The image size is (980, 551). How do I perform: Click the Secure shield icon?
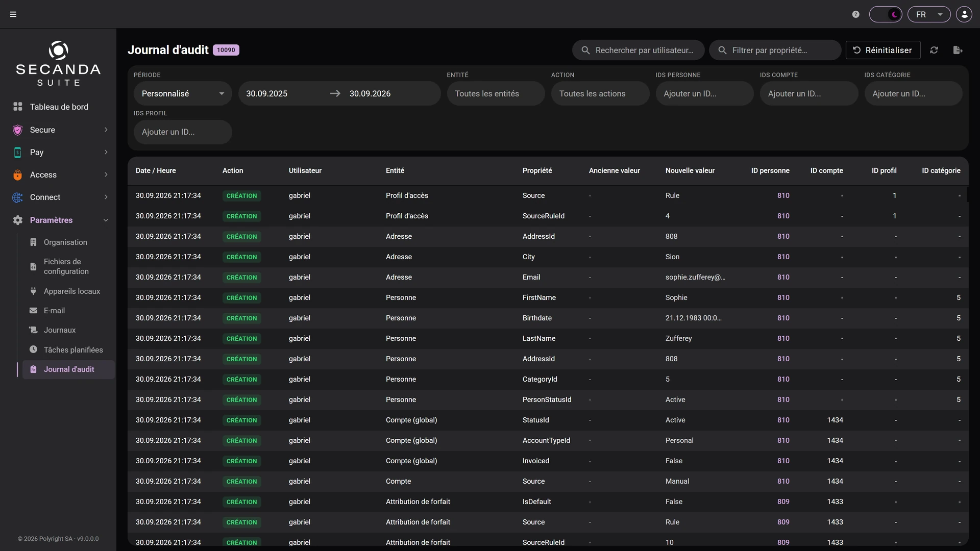pyautogui.click(x=18, y=130)
